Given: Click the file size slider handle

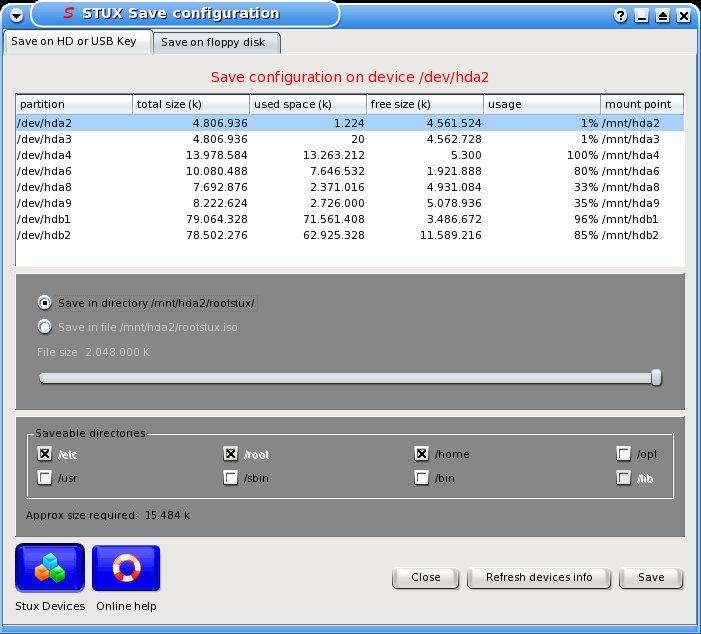Looking at the screenshot, I should 656,377.
